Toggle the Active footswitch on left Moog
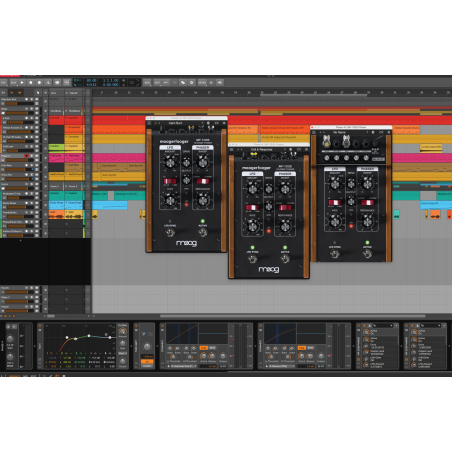 [202, 232]
